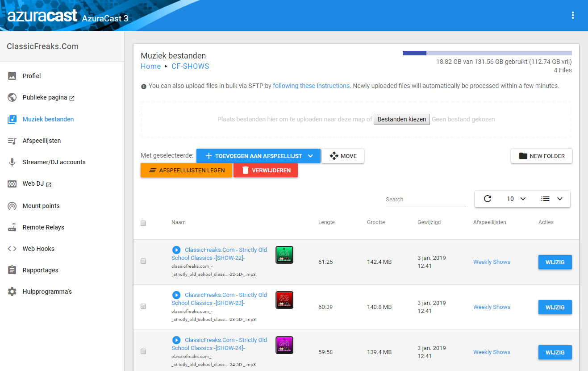Image resolution: width=588 pixels, height=371 pixels.
Task: Sort by the Gewijzigd column header
Action: [429, 222]
